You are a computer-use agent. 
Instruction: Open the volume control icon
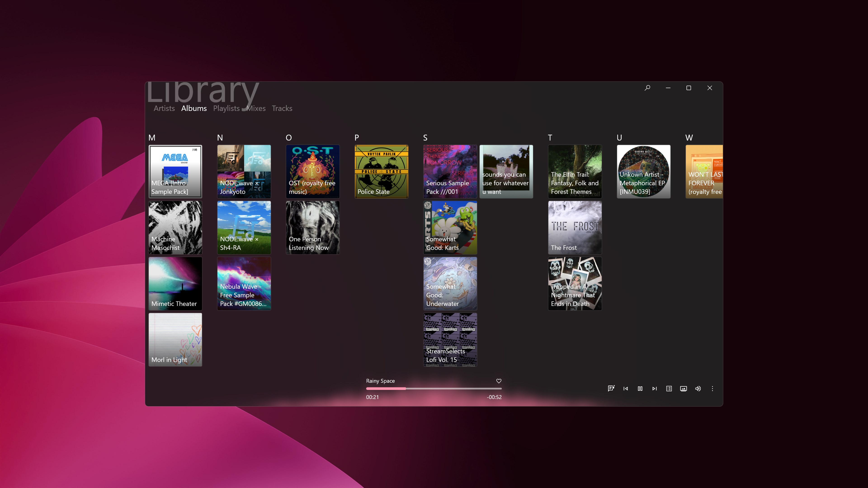pyautogui.click(x=698, y=388)
